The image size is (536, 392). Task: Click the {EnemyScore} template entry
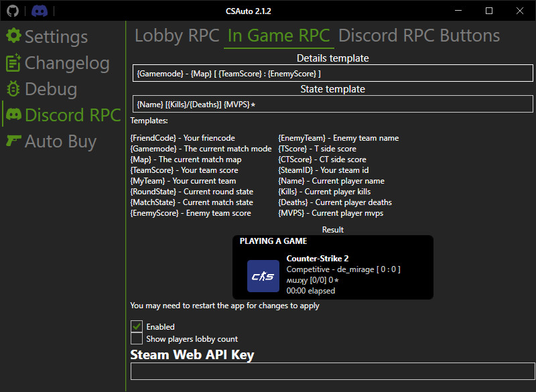[191, 213]
